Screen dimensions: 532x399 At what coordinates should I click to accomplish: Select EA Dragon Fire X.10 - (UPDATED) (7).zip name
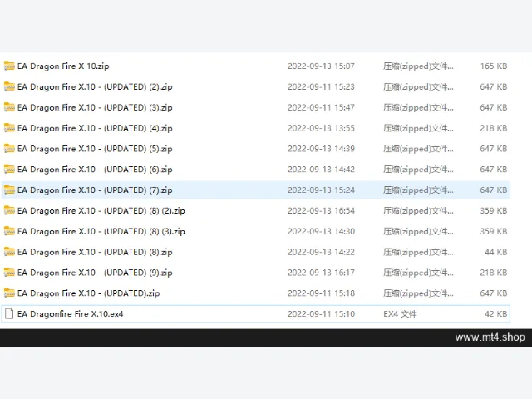coord(95,190)
